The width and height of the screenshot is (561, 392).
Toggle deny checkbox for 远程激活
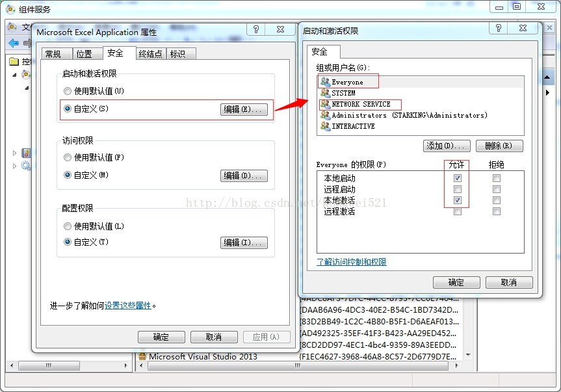pos(496,211)
